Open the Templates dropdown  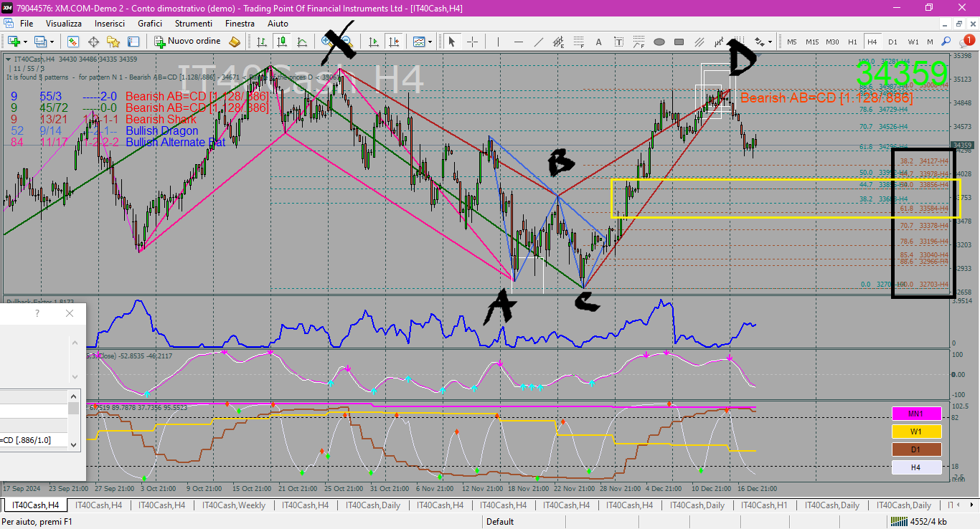tap(422, 42)
